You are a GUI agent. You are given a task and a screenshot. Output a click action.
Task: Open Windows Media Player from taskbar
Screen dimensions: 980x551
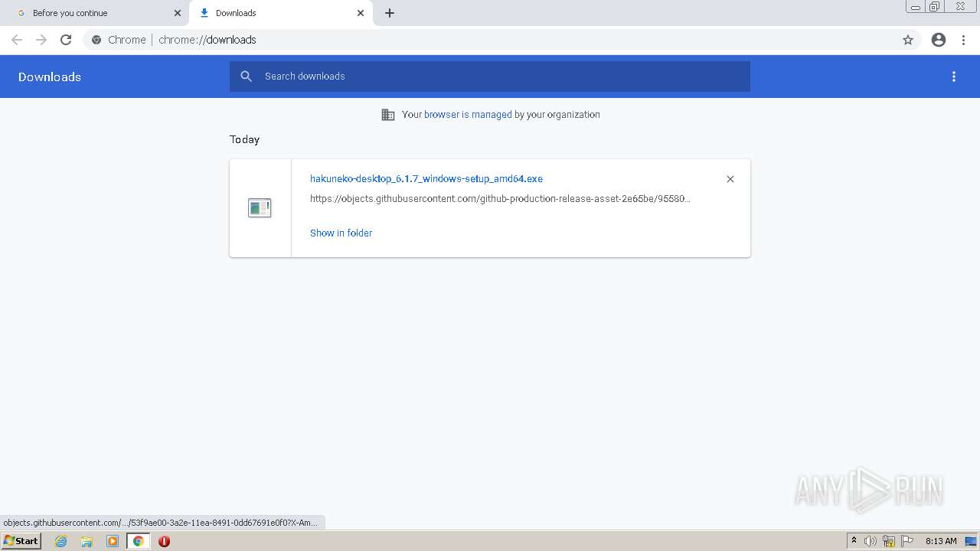point(113,541)
